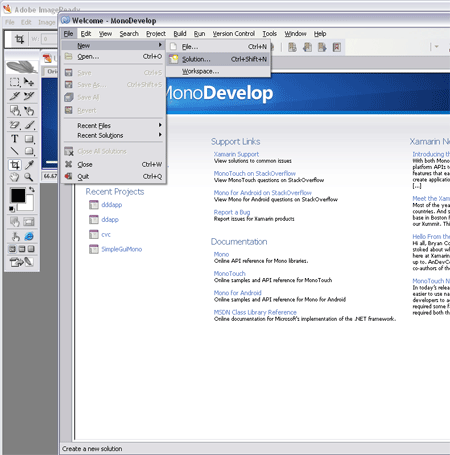Select the Rectangular Marquee tool in ImageReady
The height and width of the screenshot is (455, 450).
(14, 82)
